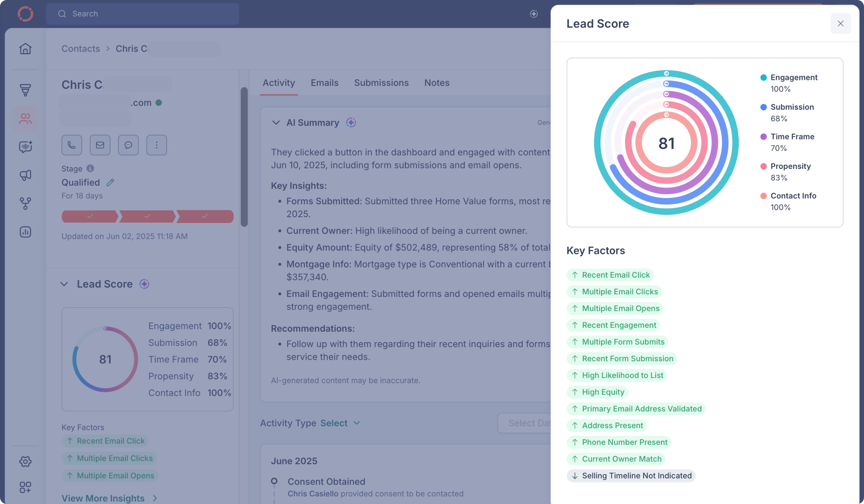Click the Current Owner Match key factor
The height and width of the screenshot is (504, 864).
616,459
